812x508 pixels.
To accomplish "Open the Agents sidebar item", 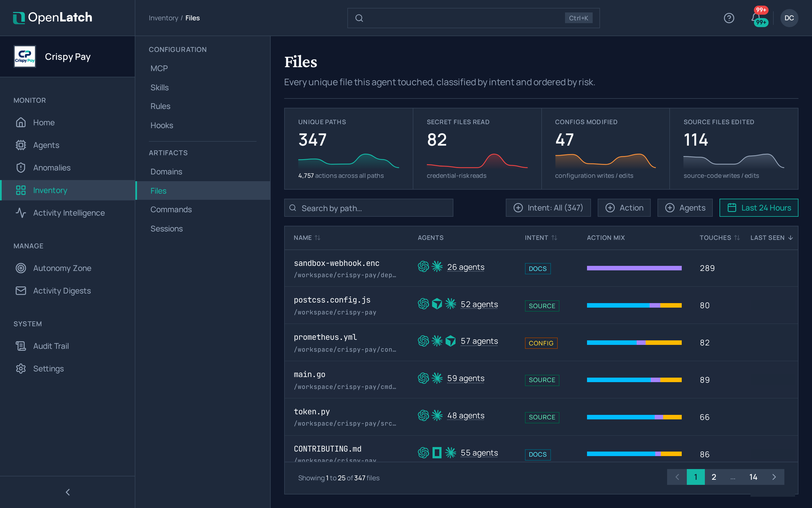I will (67, 145).
